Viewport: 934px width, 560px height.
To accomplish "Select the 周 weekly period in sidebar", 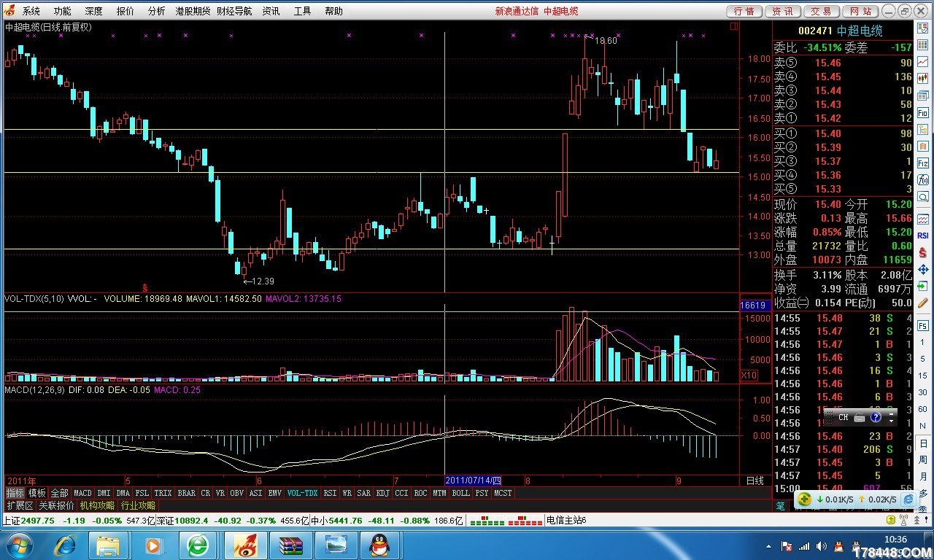I will click(923, 459).
